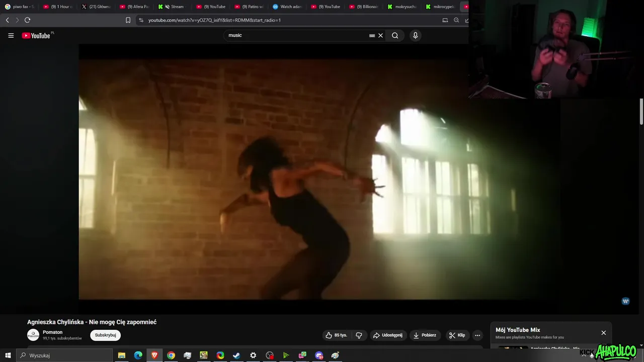Image resolution: width=644 pixels, height=362 pixels.
Task: Run the search with the magnifier button
Action: (395, 35)
